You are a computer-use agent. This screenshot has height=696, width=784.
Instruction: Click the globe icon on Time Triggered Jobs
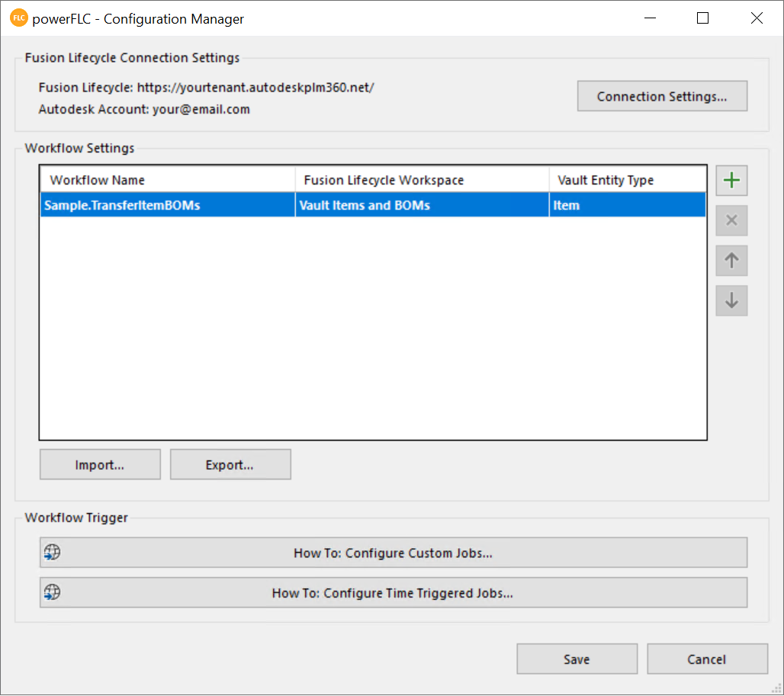tap(52, 592)
